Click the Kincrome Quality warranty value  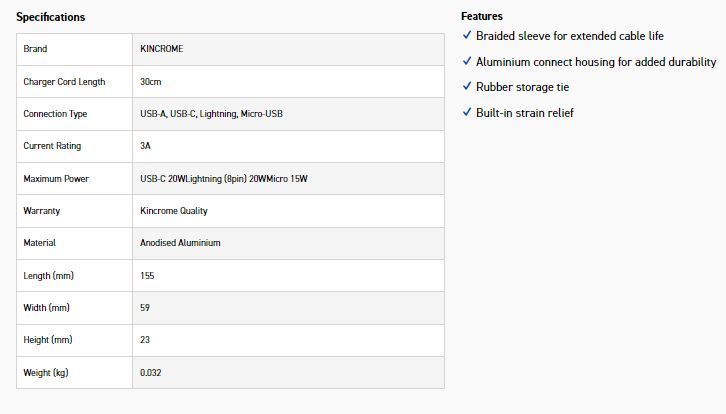pos(174,211)
